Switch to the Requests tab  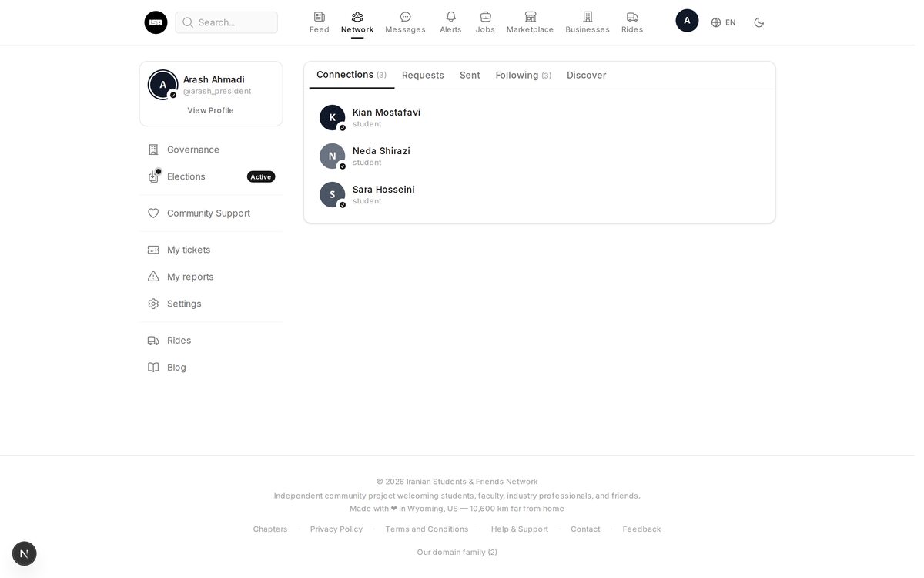click(x=423, y=75)
